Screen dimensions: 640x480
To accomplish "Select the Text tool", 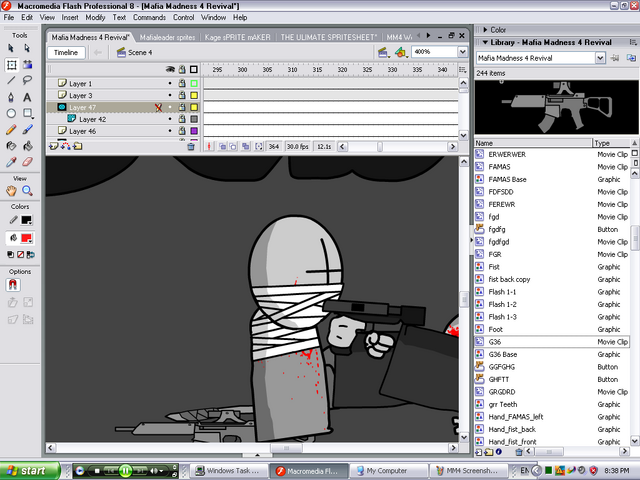I will [x=27, y=97].
